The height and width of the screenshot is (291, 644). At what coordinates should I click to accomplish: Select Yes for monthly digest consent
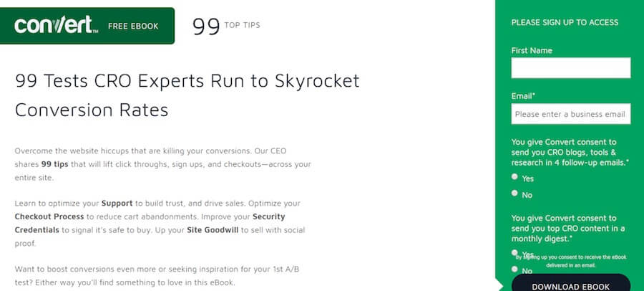(x=514, y=252)
